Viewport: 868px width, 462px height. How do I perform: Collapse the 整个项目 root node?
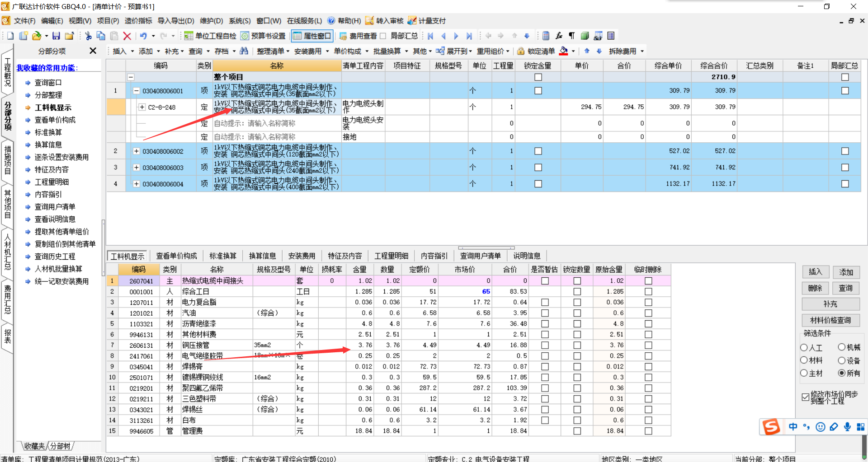coord(131,77)
